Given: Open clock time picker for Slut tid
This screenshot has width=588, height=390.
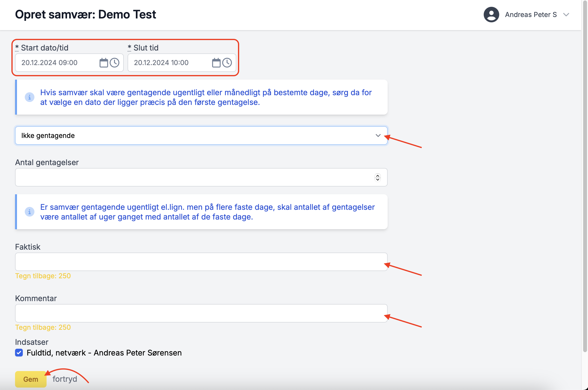Looking at the screenshot, I should pyautogui.click(x=227, y=63).
